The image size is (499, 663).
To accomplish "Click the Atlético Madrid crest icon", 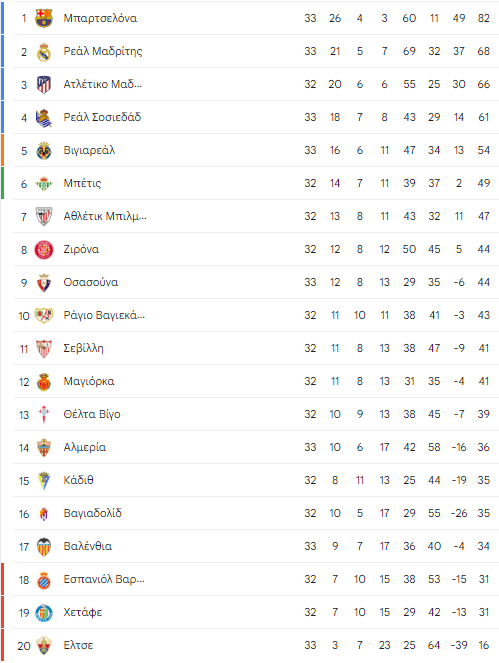I will coord(44,85).
